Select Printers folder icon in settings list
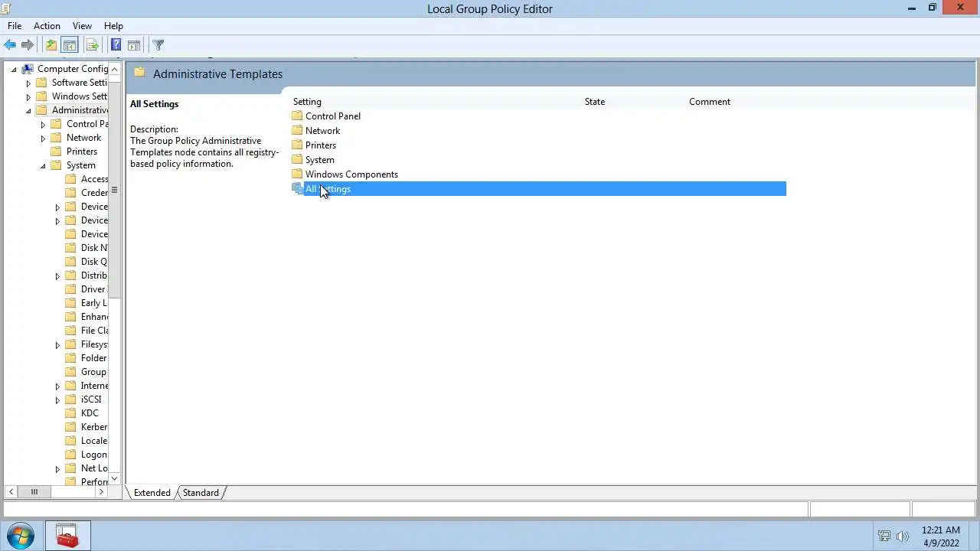The width and height of the screenshot is (980, 551). pyautogui.click(x=298, y=145)
